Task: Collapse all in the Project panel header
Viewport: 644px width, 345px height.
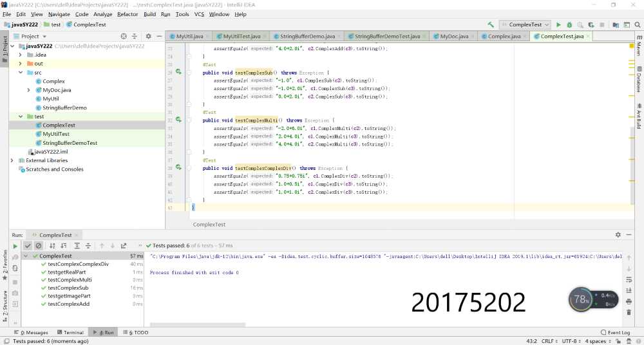Action: click(x=135, y=36)
